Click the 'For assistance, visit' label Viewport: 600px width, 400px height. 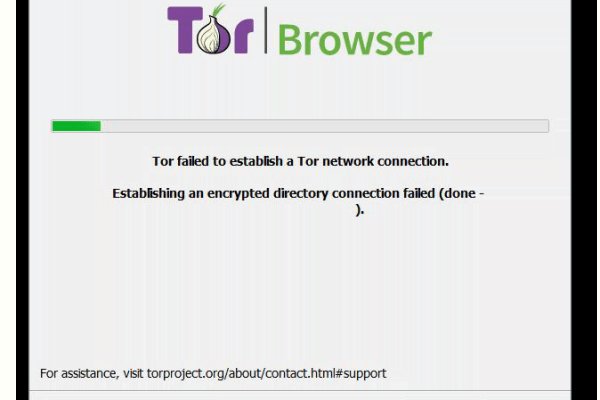(92, 373)
